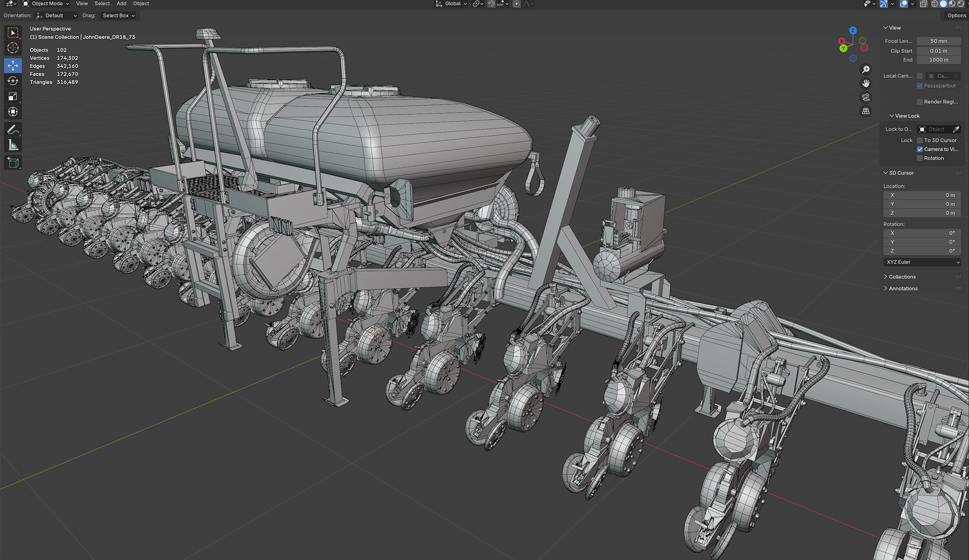Activate the Transform tool

[13, 112]
